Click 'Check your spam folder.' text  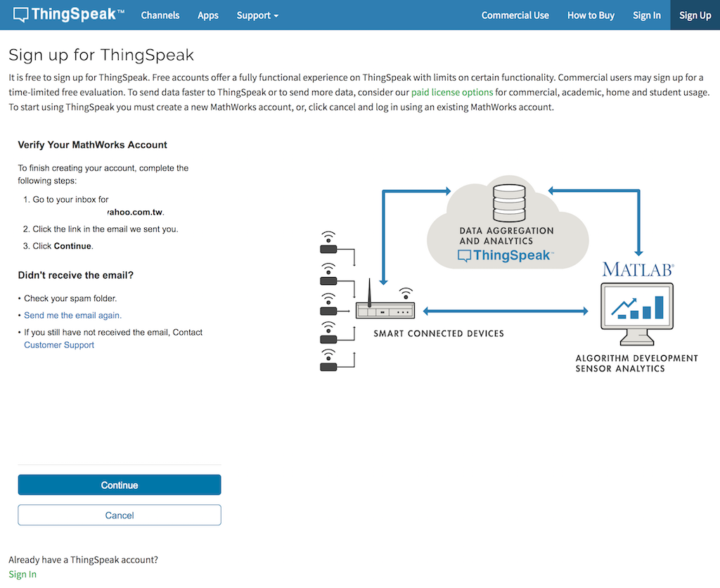70,299
